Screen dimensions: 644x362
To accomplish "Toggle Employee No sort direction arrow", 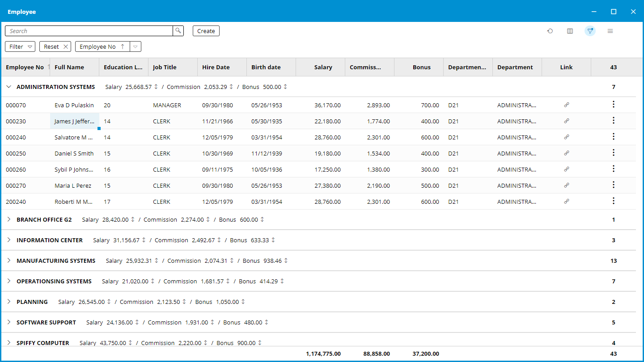I will [x=123, y=46].
